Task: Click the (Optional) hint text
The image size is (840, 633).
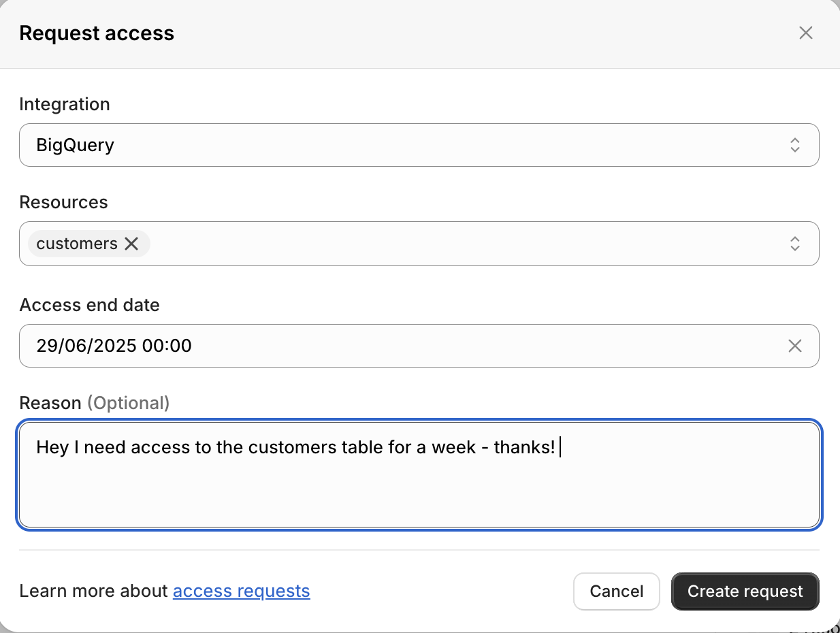Action: pos(128,403)
